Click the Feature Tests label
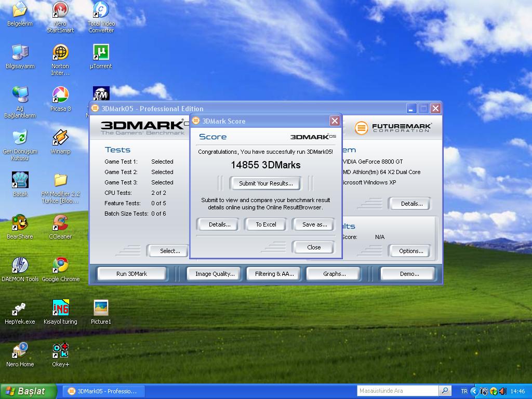This screenshot has height=399, width=532. click(123, 203)
